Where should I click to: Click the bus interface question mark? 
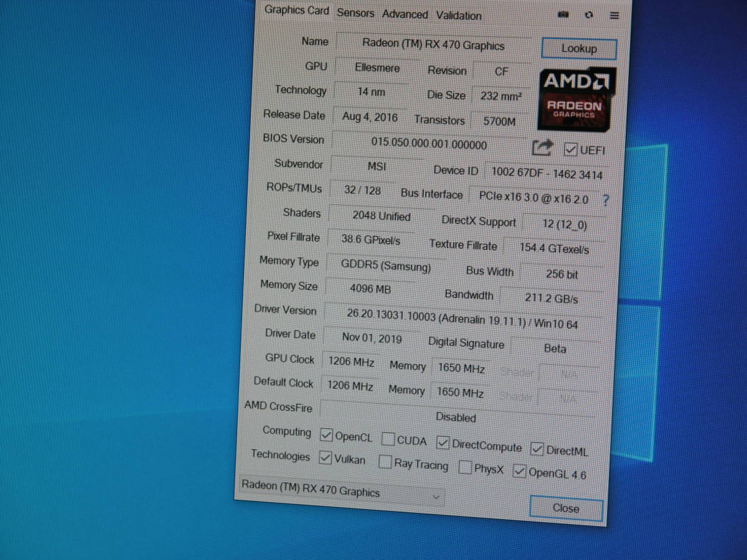pos(606,200)
